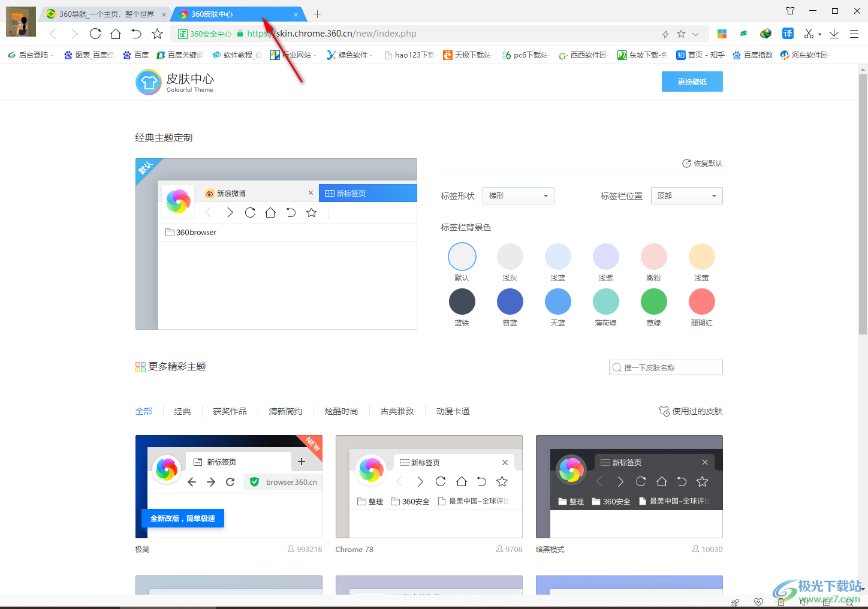868x609 pixels.
Task: Select the 普蓝 color swatch
Action: [510, 302]
